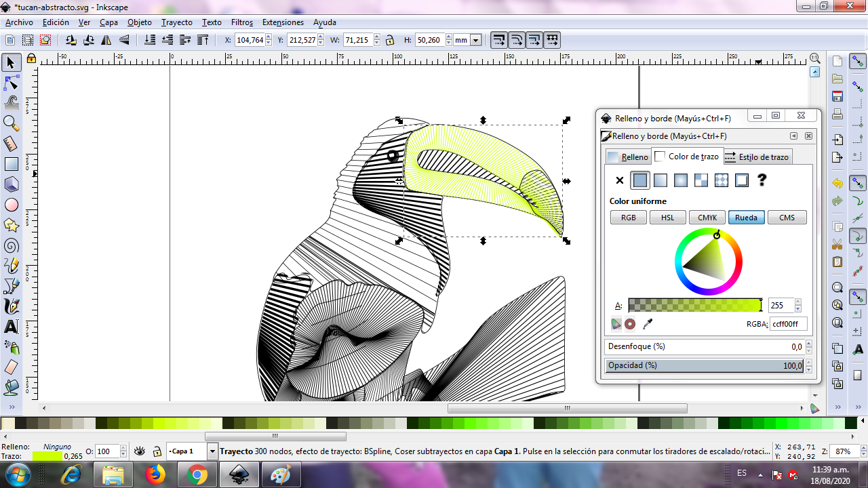Increase Desenfoque value spinner
This screenshot has width=868, height=488.
tap(809, 344)
